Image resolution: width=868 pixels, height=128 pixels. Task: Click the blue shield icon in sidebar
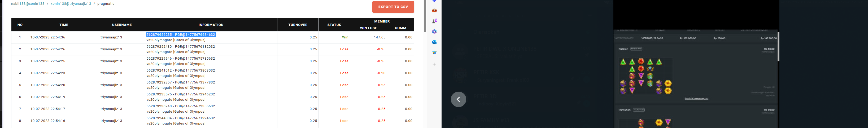coord(434,1)
